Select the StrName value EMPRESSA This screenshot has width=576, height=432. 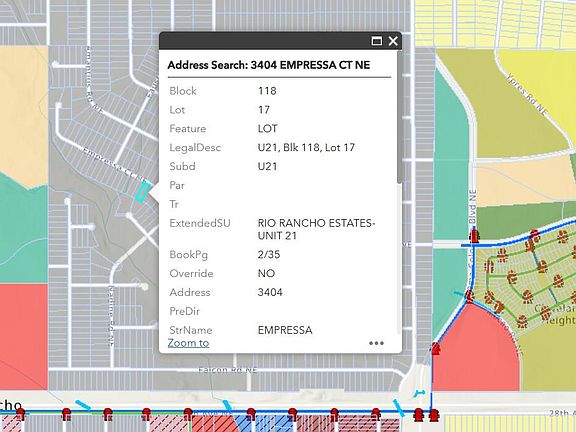click(x=285, y=330)
